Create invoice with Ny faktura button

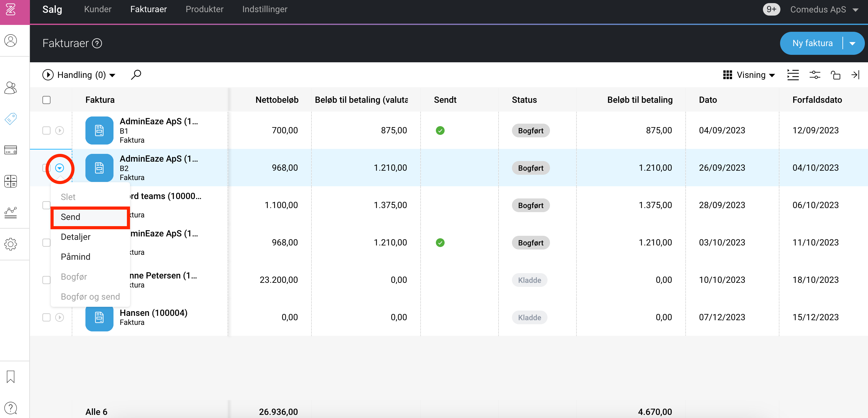813,43
